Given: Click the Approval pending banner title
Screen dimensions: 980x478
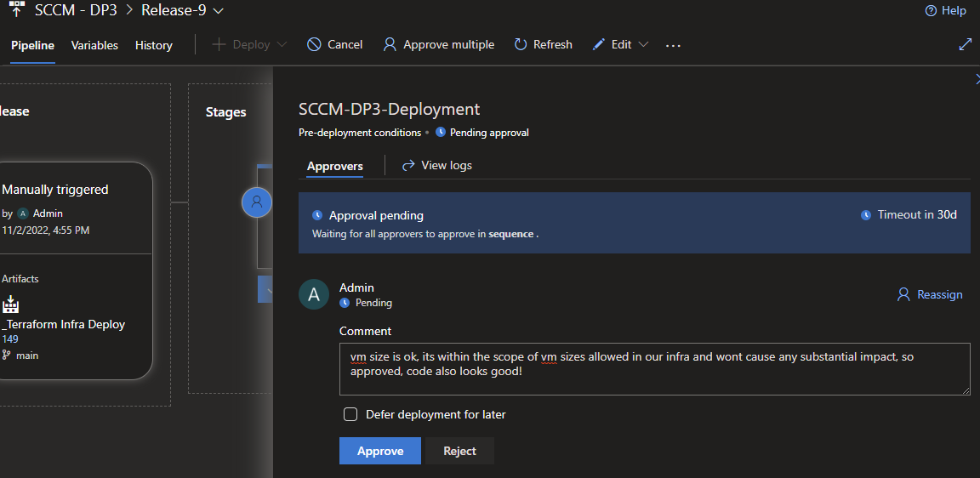Looking at the screenshot, I should tap(376, 215).
